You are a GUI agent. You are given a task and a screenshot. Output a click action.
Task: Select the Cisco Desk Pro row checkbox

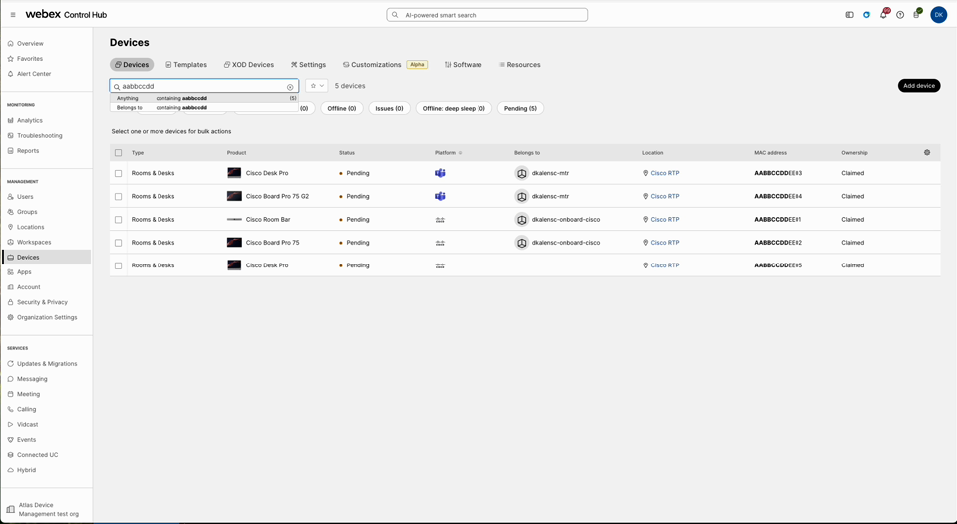pyautogui.click(x=118, y=173)
